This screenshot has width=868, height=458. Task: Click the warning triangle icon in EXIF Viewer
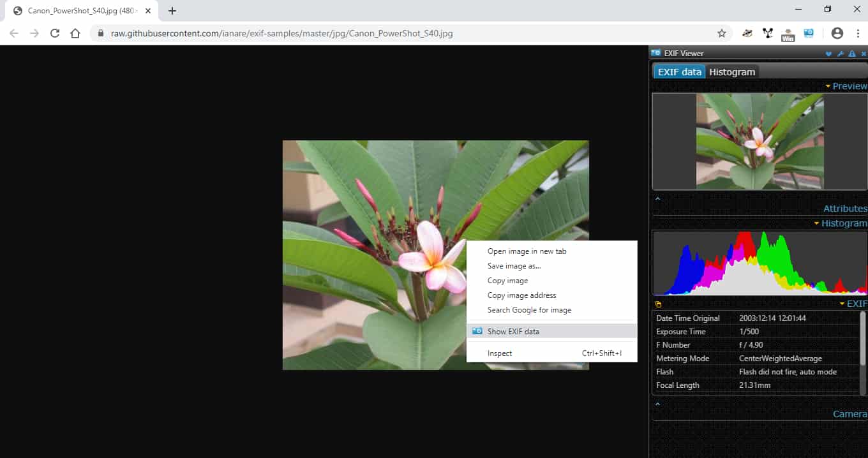(x=852, y=54)
